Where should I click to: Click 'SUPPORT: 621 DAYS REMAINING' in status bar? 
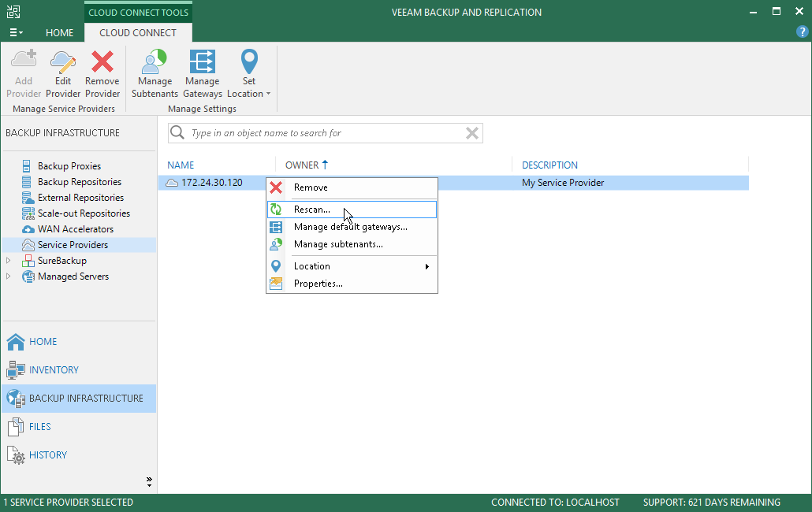click(712, 503)
